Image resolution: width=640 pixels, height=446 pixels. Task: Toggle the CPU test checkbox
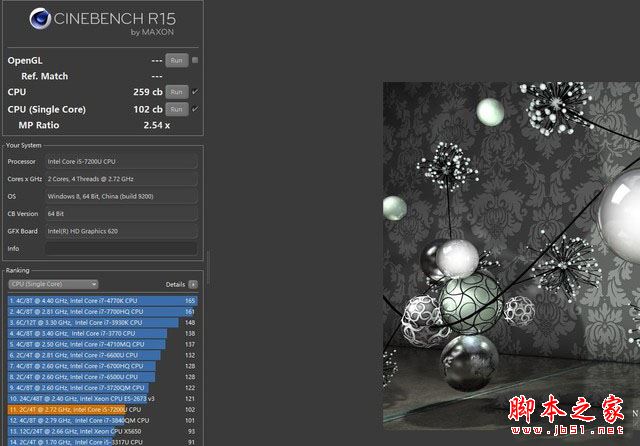click(195, 91)
